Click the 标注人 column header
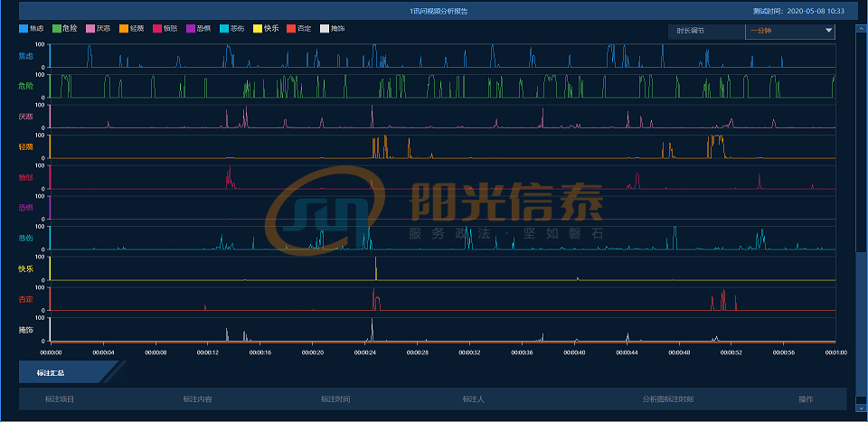The height and width of the screenshot is (422, 868). coord(473,399)
